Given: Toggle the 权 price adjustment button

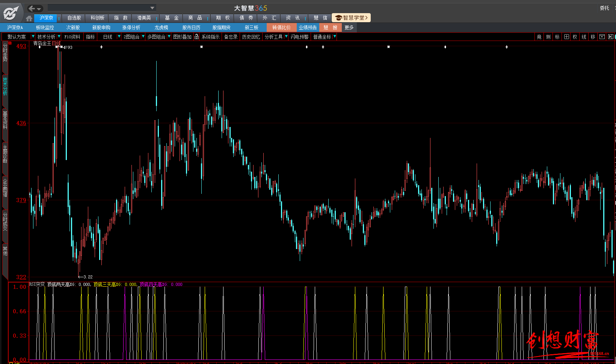Looking at the screenshot, I should (575, 37).
